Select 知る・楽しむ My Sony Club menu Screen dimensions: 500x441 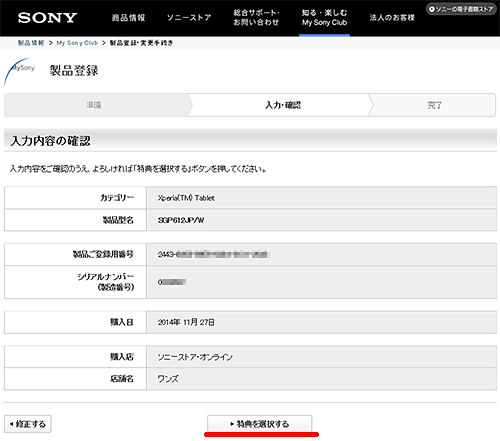pos(324,18)
